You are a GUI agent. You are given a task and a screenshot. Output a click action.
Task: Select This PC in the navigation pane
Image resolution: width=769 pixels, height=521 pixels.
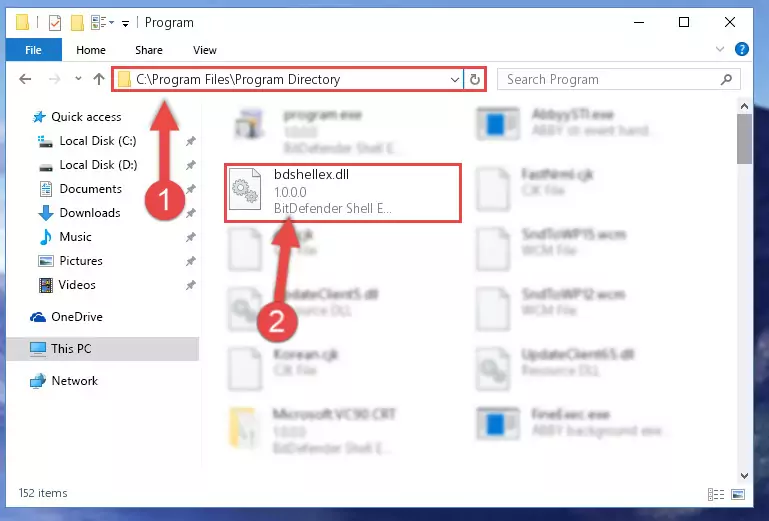pyautogui.click(x=103, y=349)
